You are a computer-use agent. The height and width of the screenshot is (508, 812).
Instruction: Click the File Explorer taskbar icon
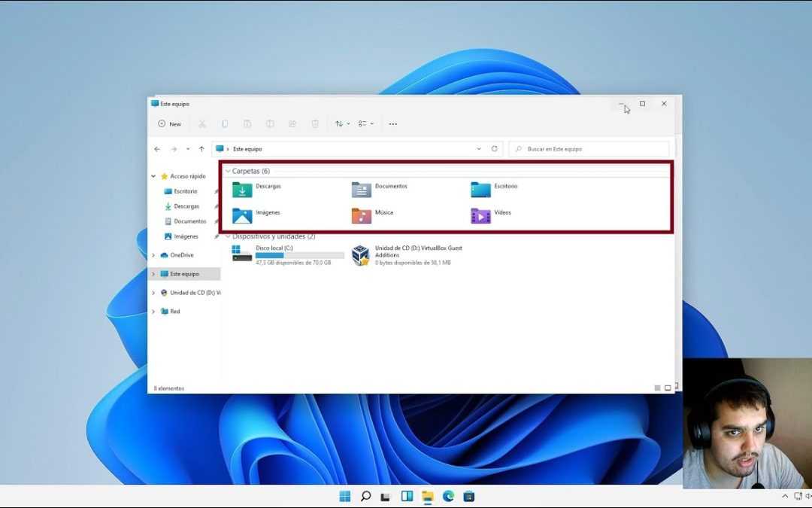pos(427,497)
